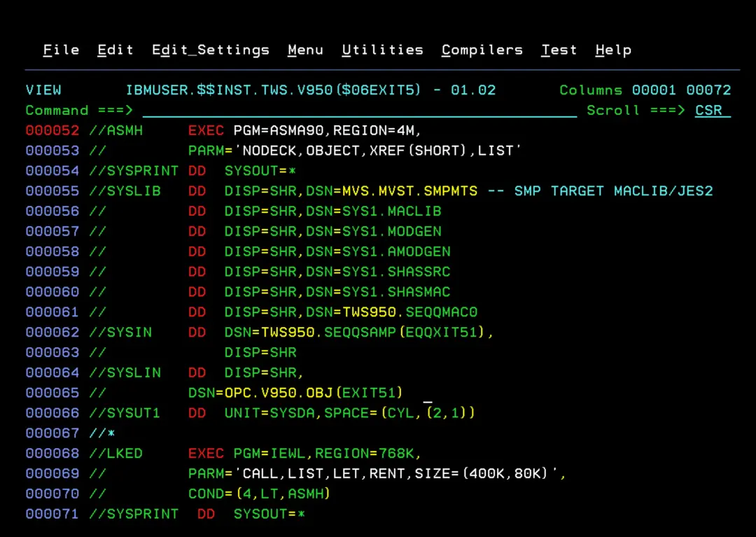Click line number 000067

(52, 433)
